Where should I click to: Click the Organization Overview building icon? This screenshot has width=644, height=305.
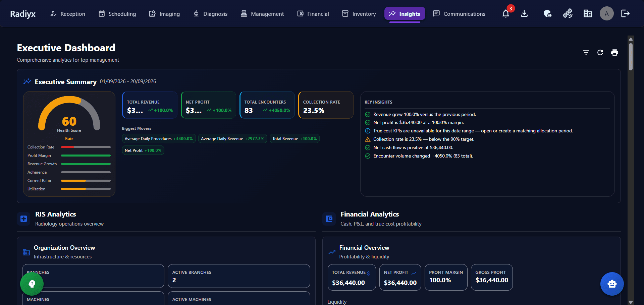tap(26, 252)
